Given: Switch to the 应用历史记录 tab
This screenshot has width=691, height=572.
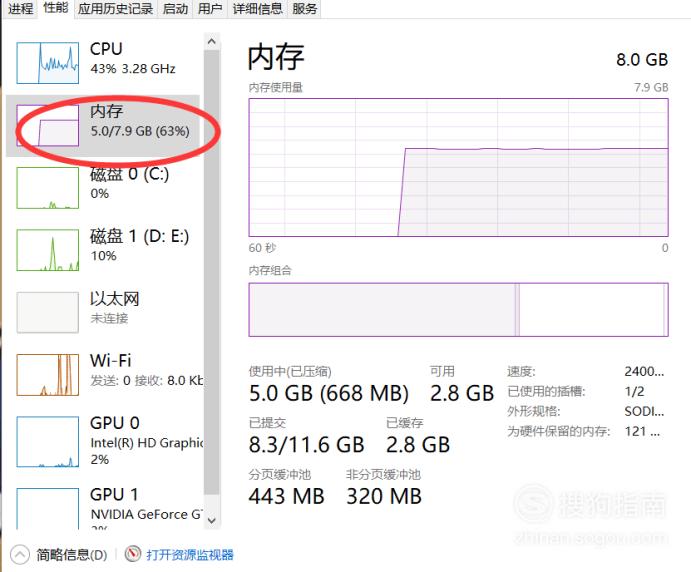Looking at the screenshot, I should (115, 8).
